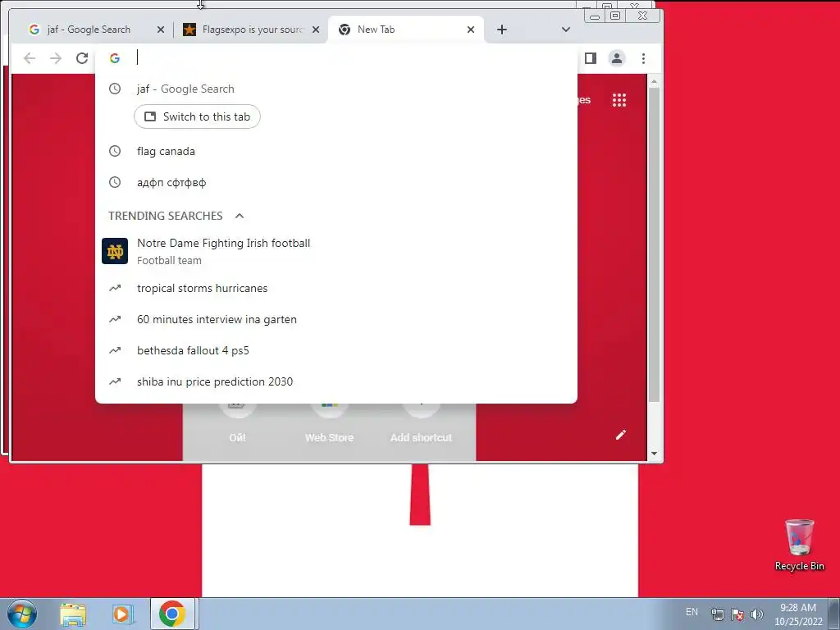Open the profile avatar icon

[617, 58]
